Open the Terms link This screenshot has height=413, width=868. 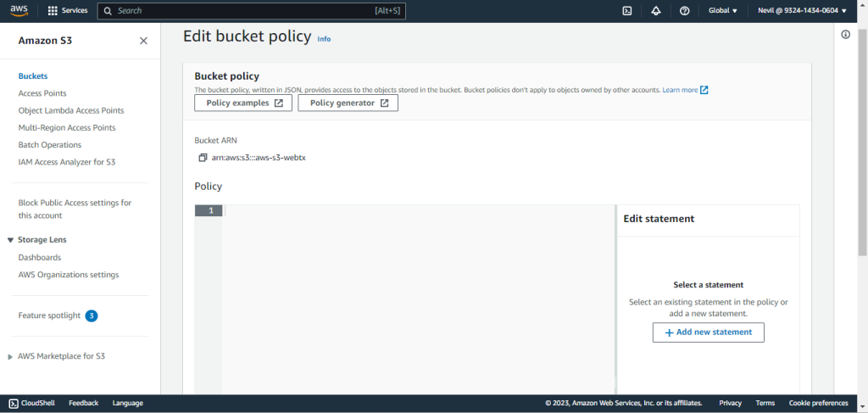[x=765, y=403]
